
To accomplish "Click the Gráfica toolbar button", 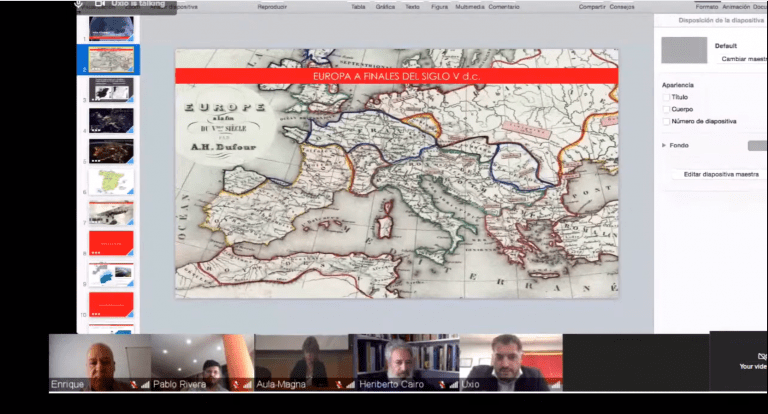I will click(x=385, y=7).
